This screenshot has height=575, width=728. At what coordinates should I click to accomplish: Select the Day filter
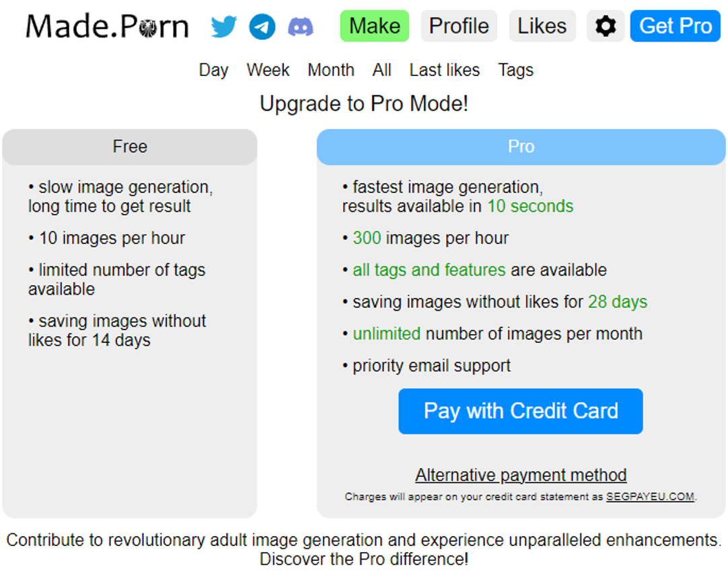coord(213,70)
